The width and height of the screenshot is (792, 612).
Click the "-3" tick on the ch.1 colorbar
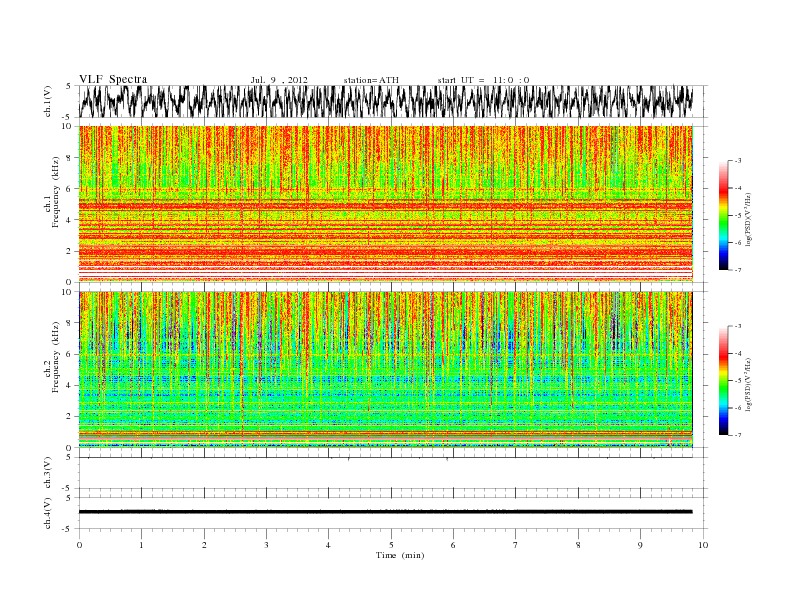[738, 161]
